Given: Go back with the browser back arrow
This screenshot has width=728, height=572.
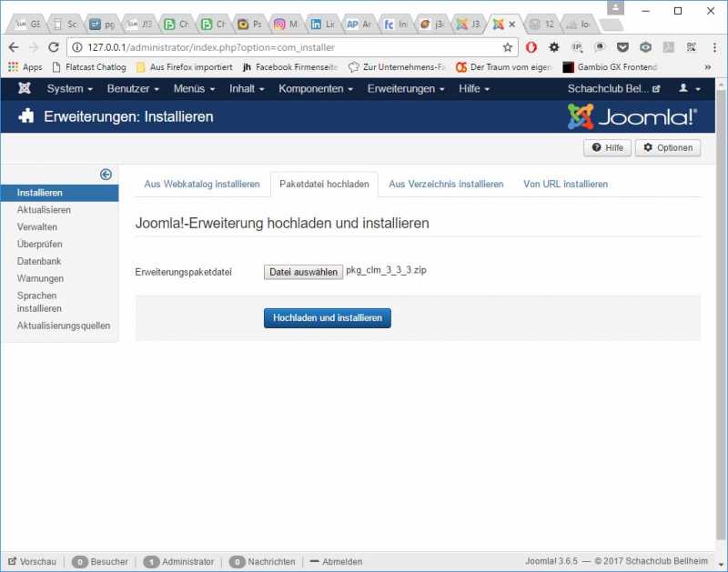Looking at the screenshot, I should click(x=14, y=47).
